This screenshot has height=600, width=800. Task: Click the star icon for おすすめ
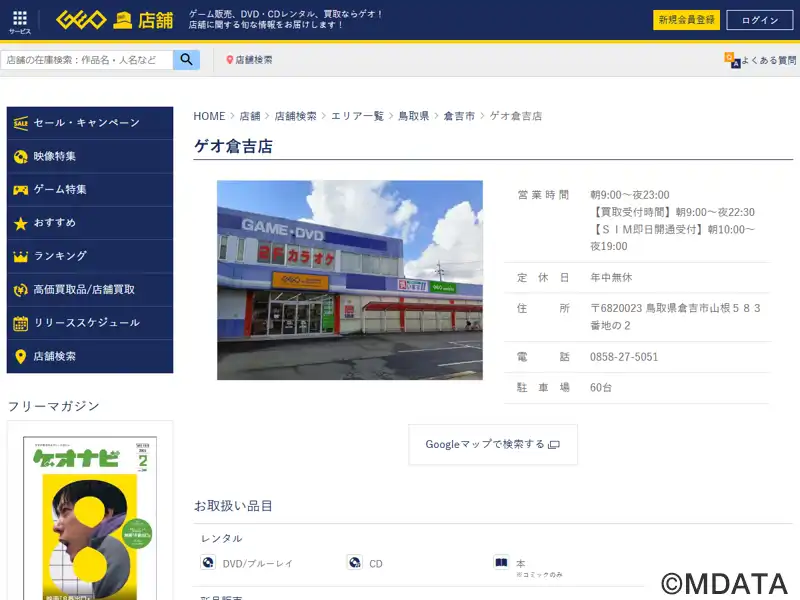(x=20, y=223)
